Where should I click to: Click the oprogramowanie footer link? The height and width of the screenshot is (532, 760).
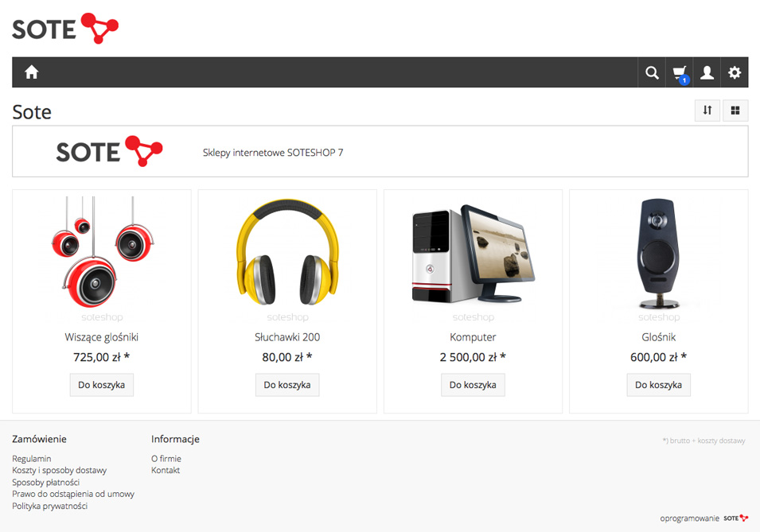point(690,518)
